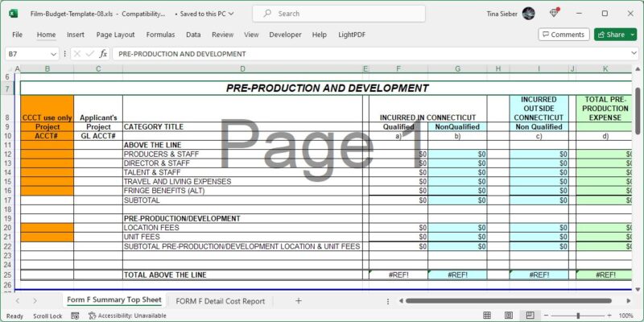This screenshot has height=322, width=644.
Task: Select the Home ribbon tab
Action: pyautogui.click(x=46, y=35)
